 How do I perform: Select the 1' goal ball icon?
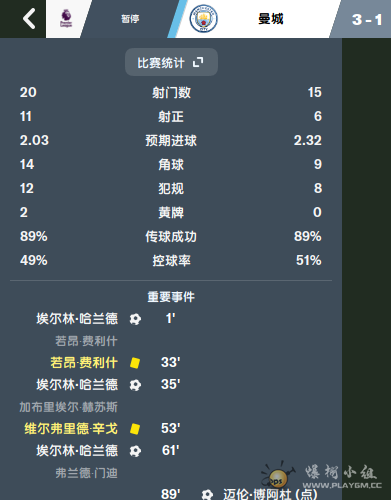[135, 319]
